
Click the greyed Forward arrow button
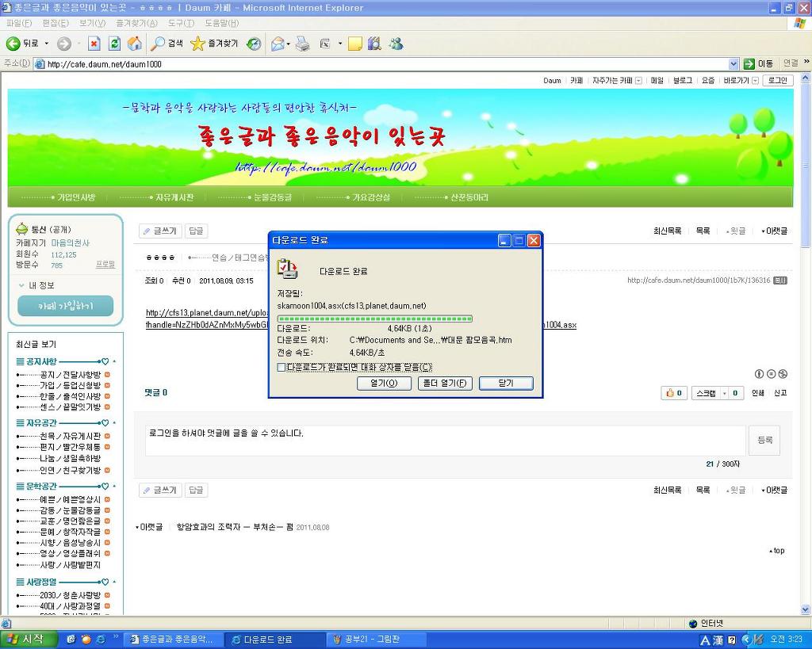point(64,44)
